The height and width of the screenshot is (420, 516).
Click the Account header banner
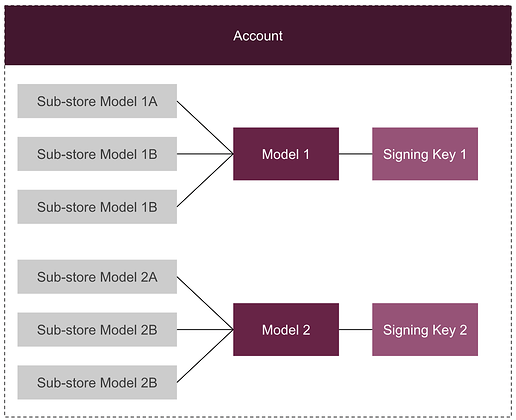258,35
